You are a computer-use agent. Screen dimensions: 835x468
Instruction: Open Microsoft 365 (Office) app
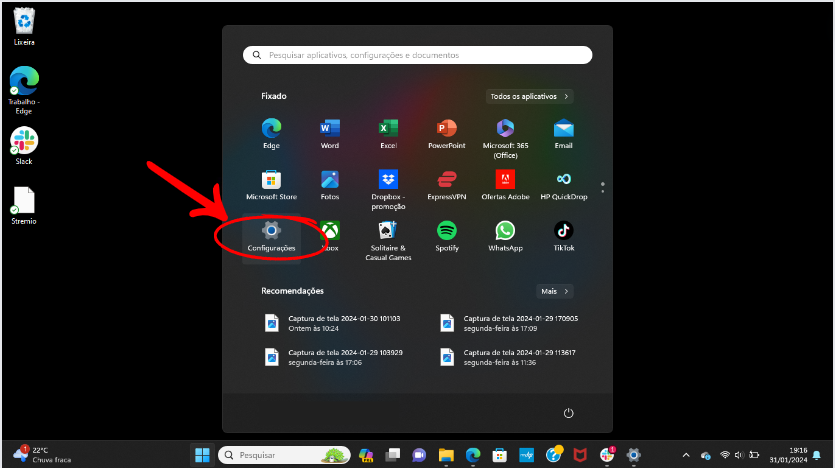click(505, 138)
